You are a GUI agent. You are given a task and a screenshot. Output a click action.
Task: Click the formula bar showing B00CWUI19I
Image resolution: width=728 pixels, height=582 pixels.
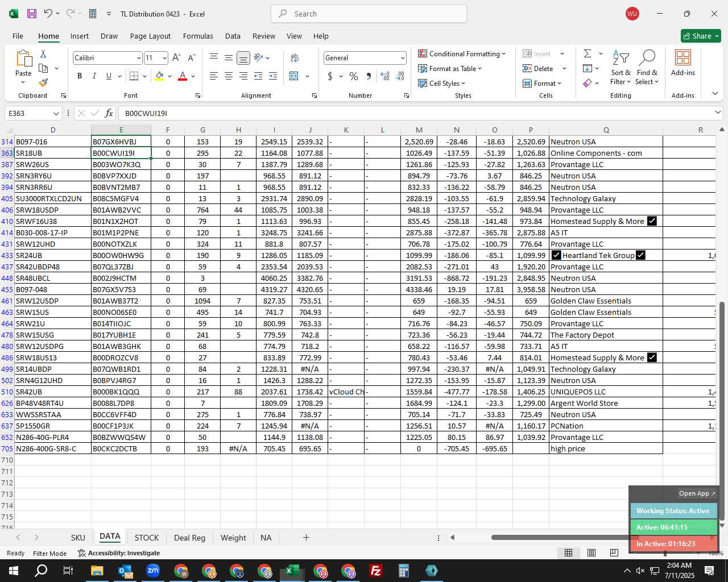[x=415, y=113]
